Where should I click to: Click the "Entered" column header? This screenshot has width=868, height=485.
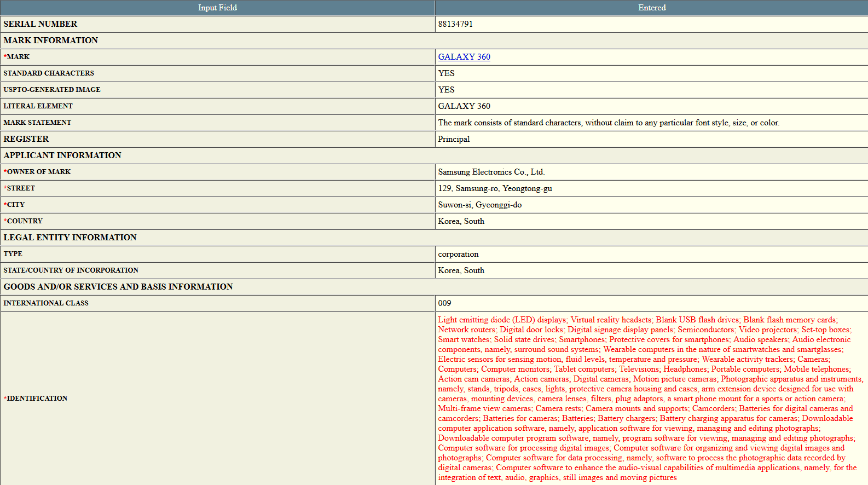651,8
